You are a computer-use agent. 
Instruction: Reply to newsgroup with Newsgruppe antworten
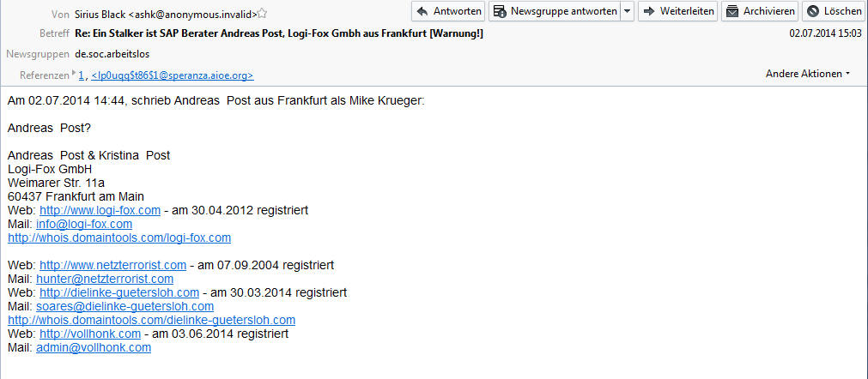[x=555, y=11]
